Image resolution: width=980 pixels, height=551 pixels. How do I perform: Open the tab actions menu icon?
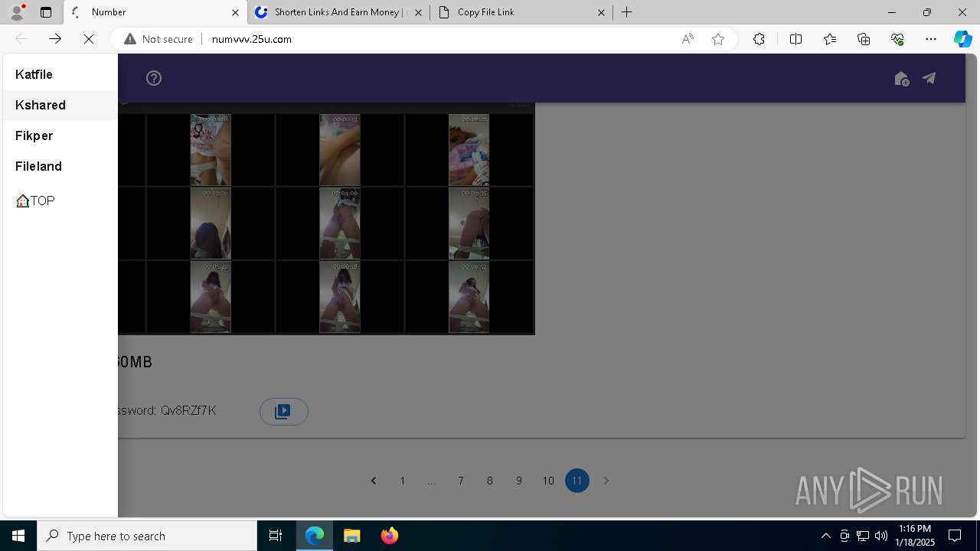[46, 12]
